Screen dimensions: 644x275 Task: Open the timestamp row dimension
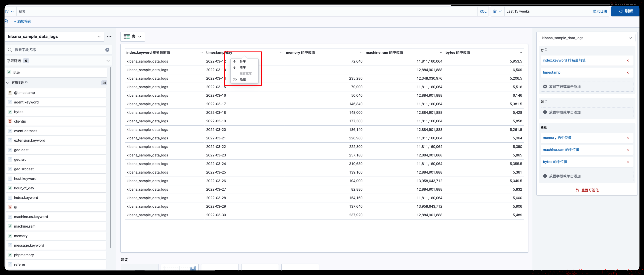[551, 72]
